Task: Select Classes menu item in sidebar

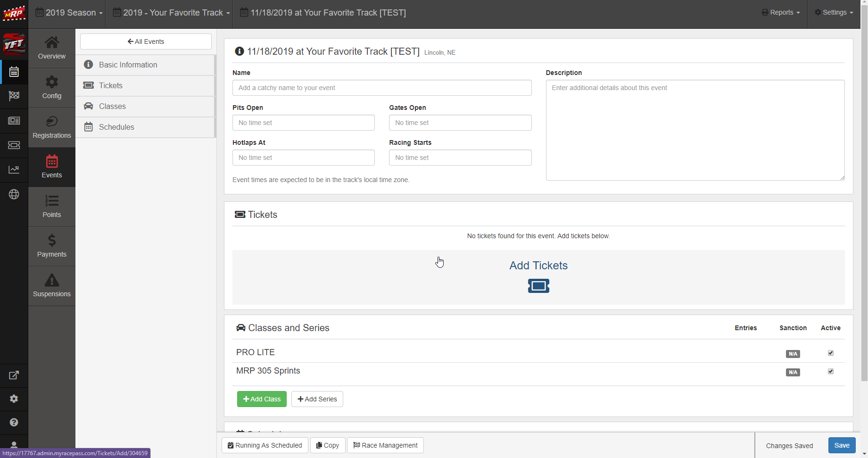Action: pos(145,106)
